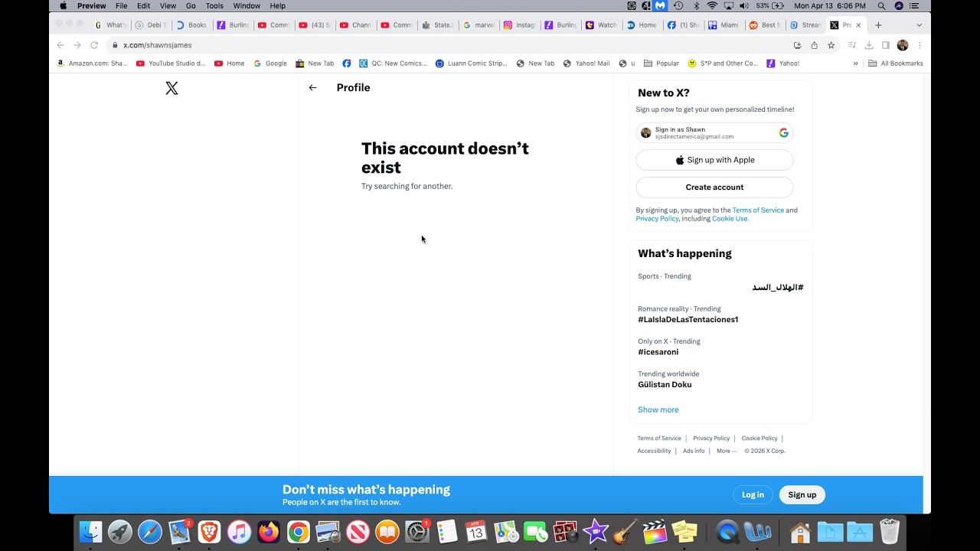
Task: Click Log in on bottom banner
Action: click(753, 495)
